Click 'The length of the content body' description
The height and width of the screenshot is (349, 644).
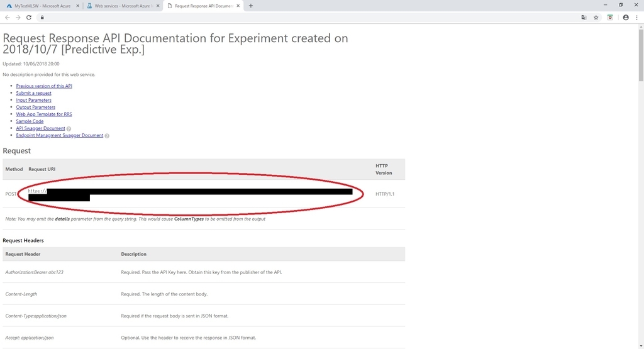pos(164,294)
